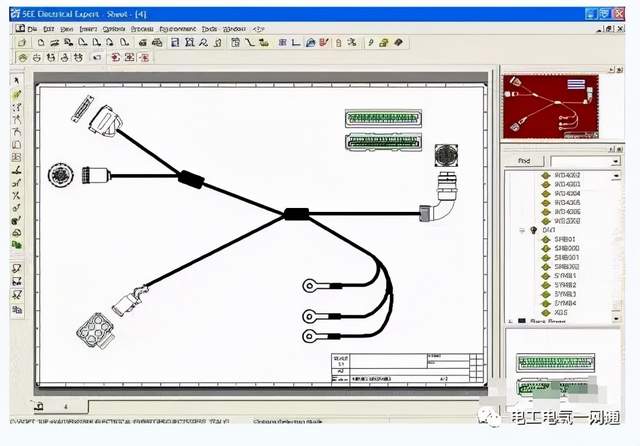Click sheet tab 4 at bottom

tap(67, 407)
